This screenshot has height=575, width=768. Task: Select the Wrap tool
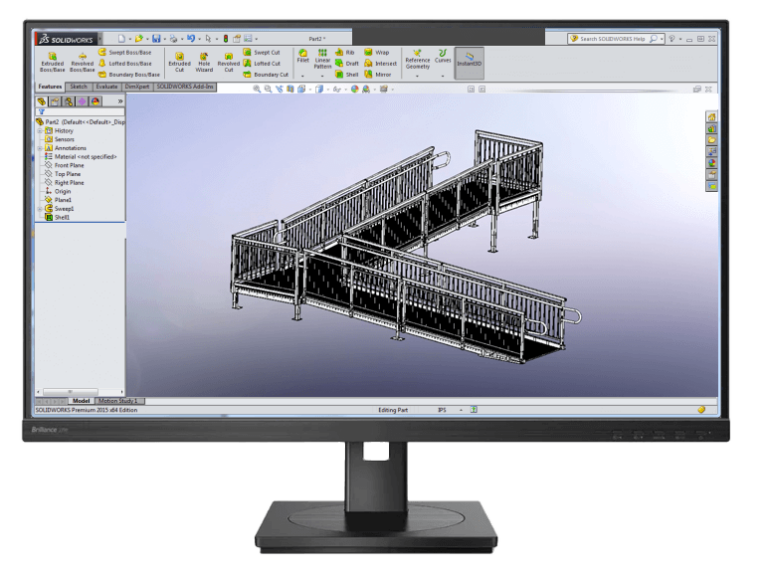click(377, 52)
